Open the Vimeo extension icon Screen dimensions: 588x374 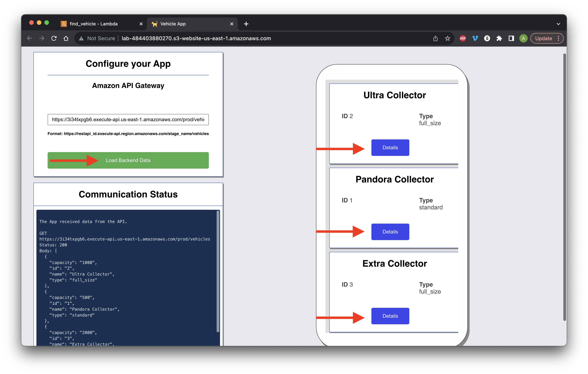pyautogui.click(x=475, y=38)
